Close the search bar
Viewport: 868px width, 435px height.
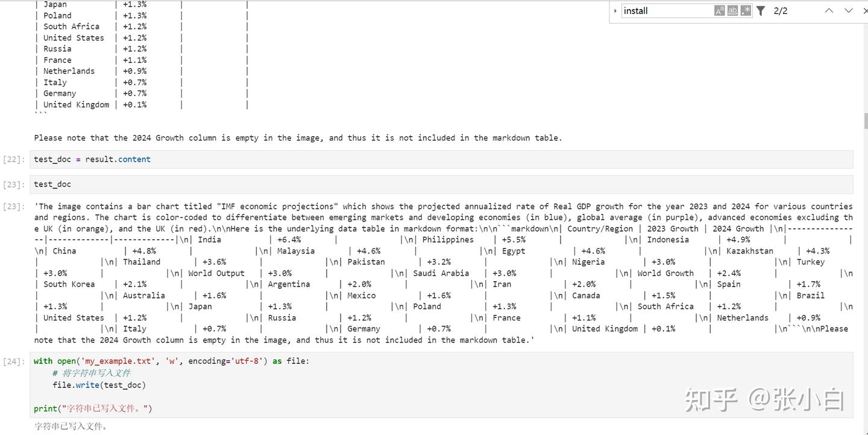(x=865, y=10)
